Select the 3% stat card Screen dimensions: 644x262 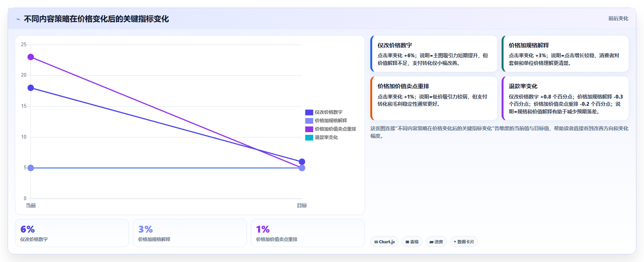tap(190, 233)
